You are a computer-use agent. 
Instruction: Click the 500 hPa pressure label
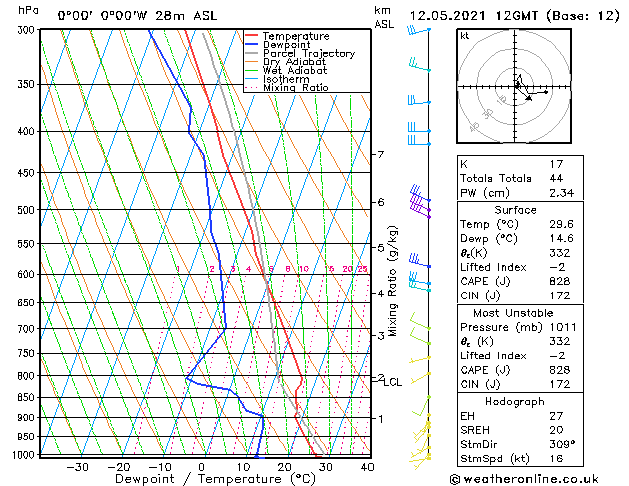click(x=26, y=210)
